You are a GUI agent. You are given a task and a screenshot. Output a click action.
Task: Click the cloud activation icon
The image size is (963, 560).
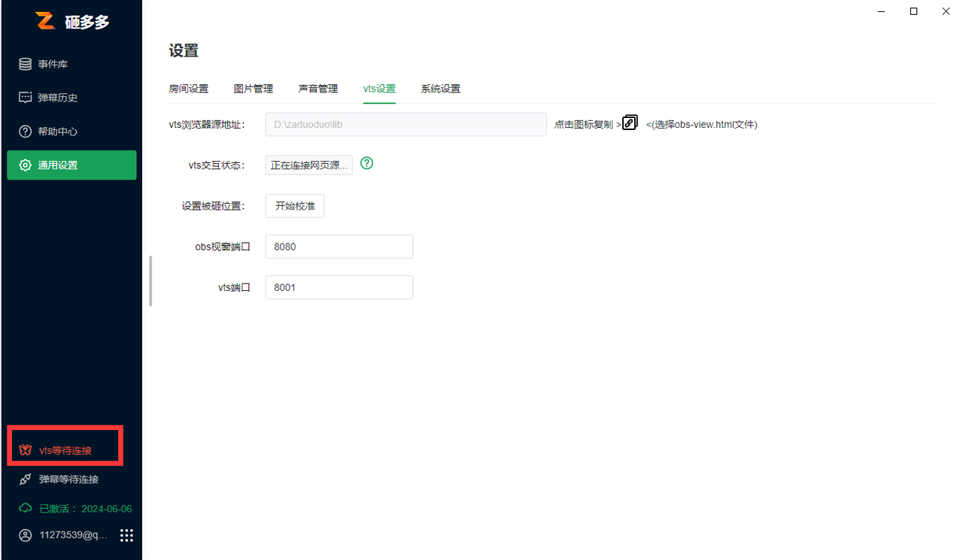(26, 508)
